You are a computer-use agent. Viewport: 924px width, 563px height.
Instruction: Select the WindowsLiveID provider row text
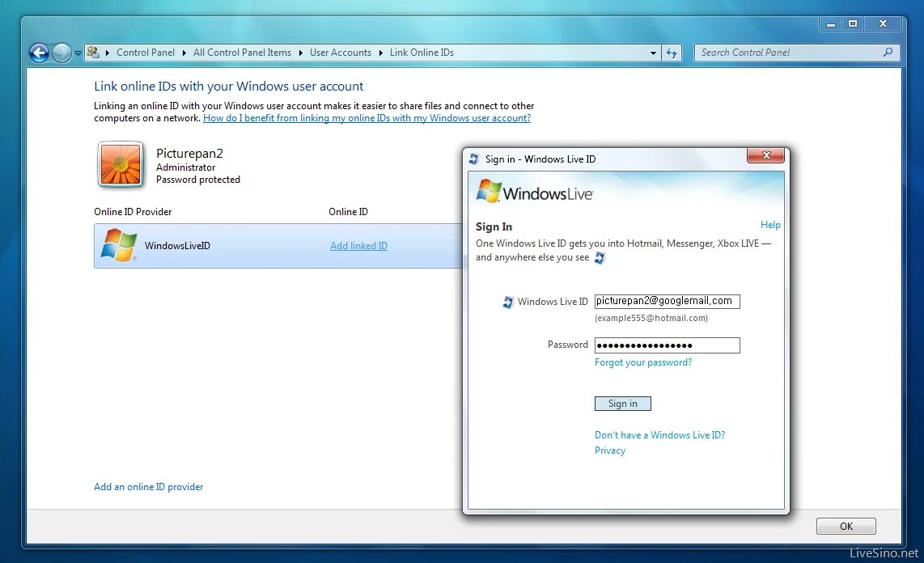point(177,246)
